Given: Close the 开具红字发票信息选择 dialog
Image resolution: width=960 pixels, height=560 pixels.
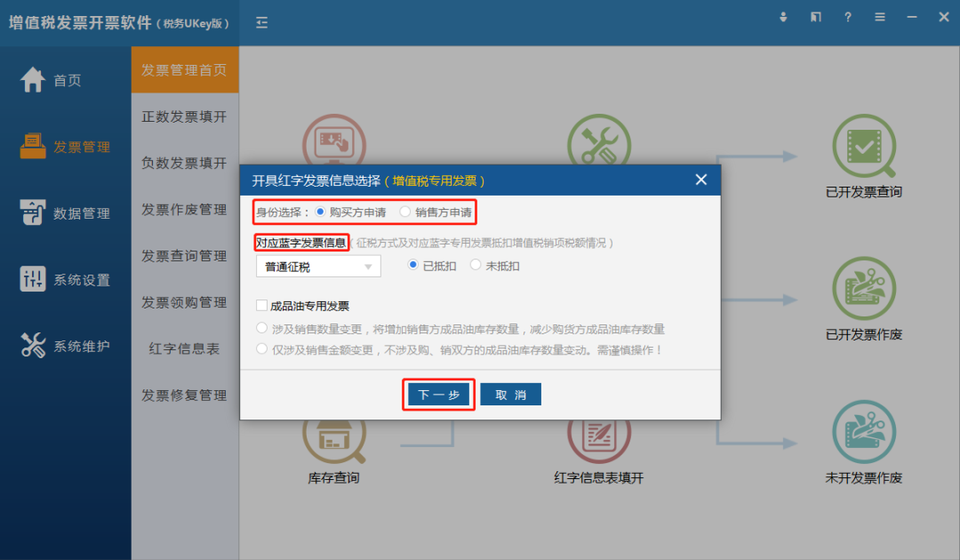Looking at the screenshot, I should [x=700, y=180].
